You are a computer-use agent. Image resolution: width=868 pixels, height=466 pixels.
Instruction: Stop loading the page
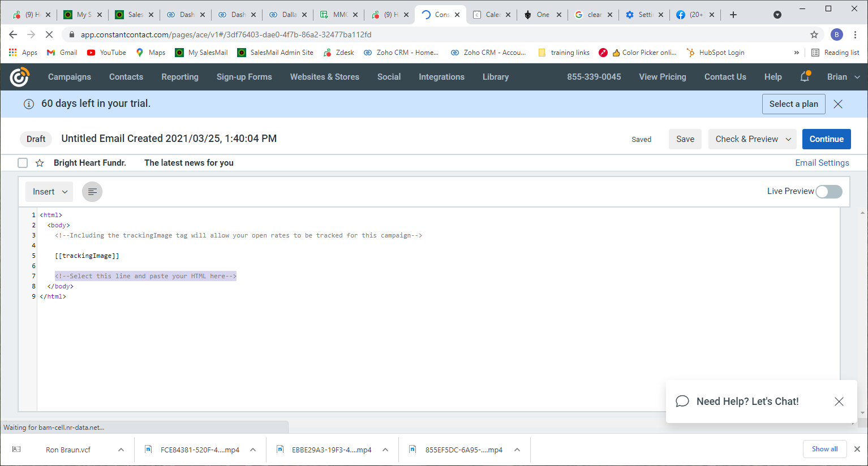tap(49, 34)
